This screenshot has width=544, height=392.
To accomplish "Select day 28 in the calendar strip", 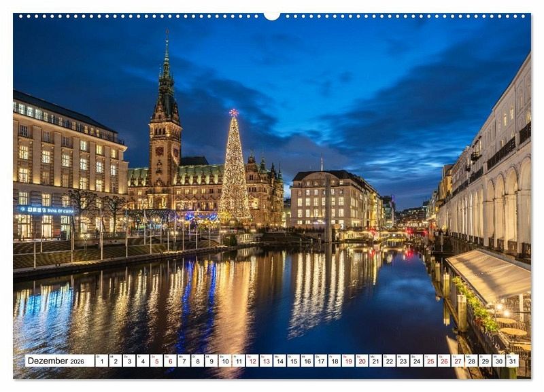I will click(x=472, y=361).
